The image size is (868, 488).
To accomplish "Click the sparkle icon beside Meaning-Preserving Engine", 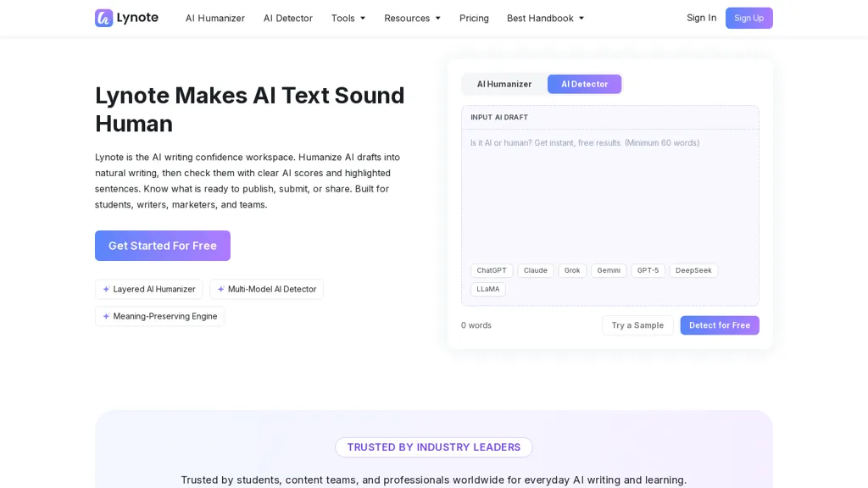I will tap(106, 316).
